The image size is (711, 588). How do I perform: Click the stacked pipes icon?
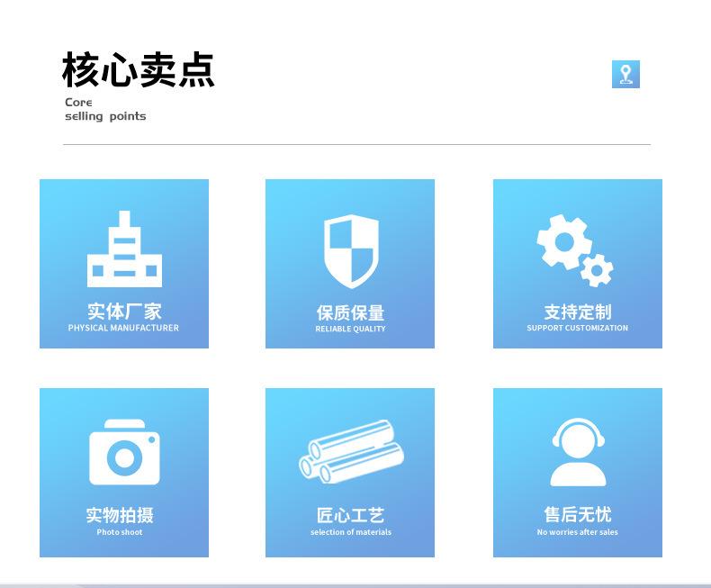351,451
